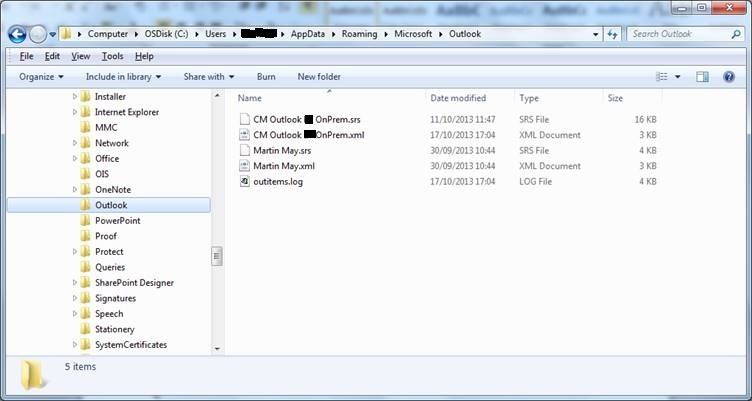Open the Edit menu
Image resolution: width=752 pixels, height=401 pixels.
52,56
